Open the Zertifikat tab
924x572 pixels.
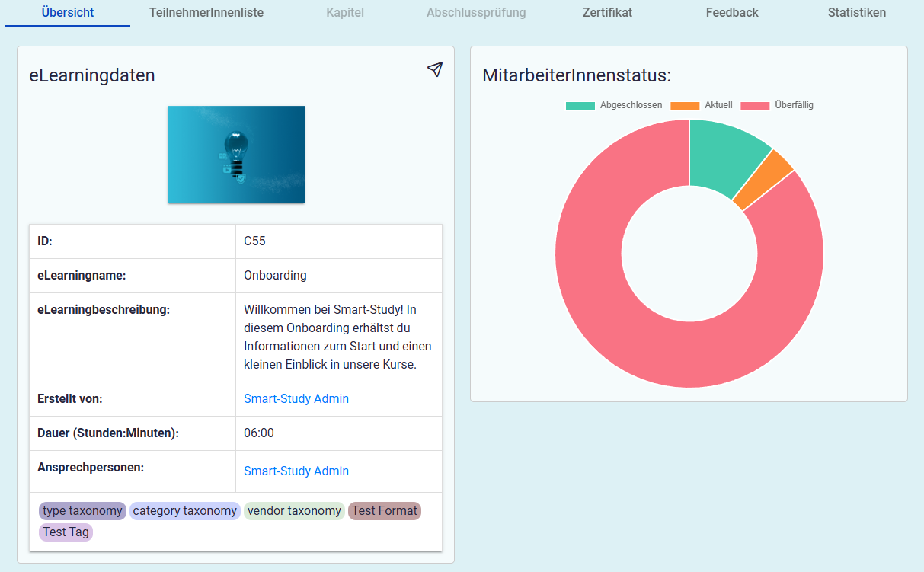[x=607, y=13]
